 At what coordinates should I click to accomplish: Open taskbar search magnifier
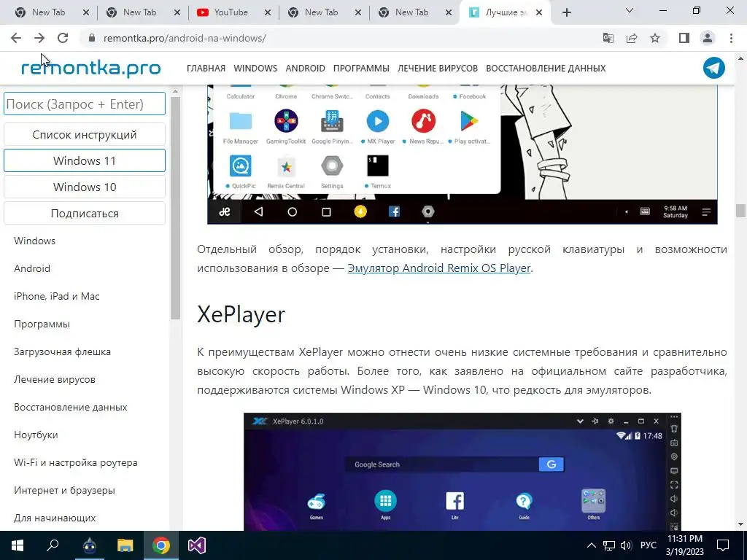(x=53, y=545)
